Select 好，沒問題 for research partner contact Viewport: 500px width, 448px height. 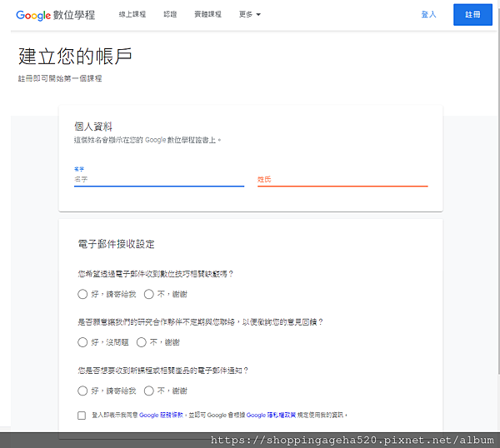[82, 342]
